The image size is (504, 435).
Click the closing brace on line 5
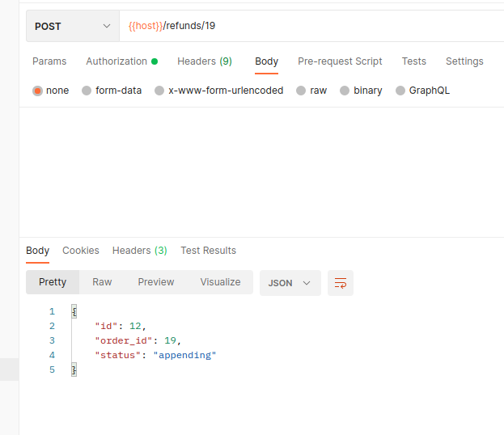click(74, 370)
